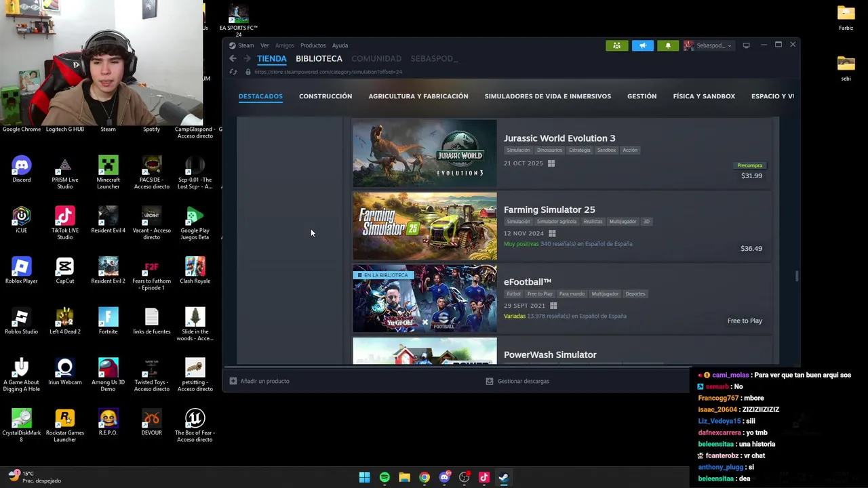This screenshot has height=488, width=868.
Task: Open Left 4 Dead 2 desktop icon
Action: 65,321
